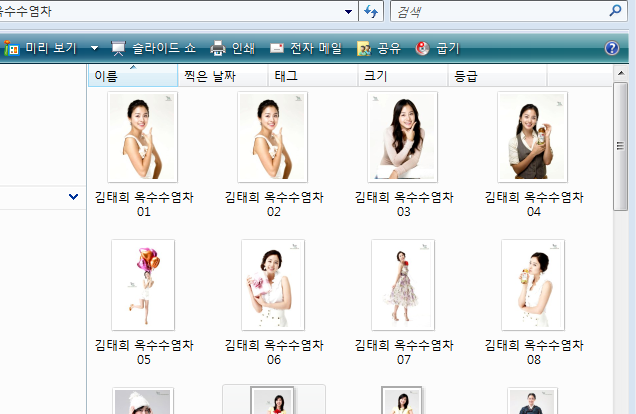Expand the left pane chevron
636x414 pixels.
(73, 197)
